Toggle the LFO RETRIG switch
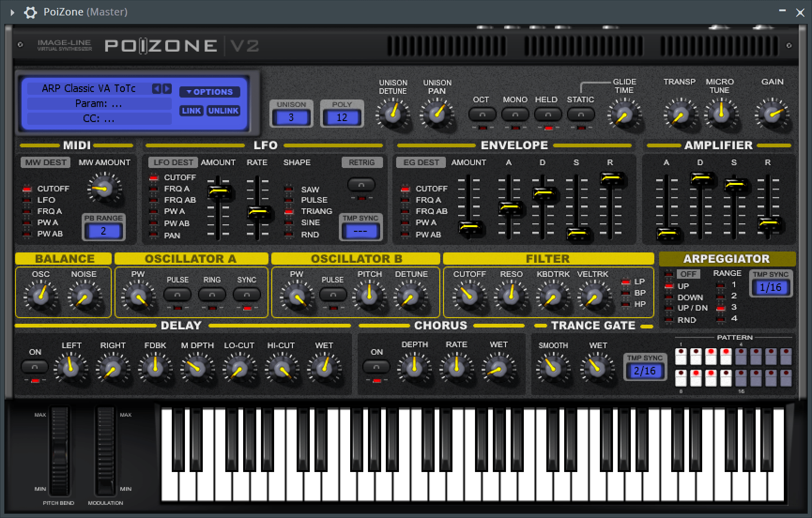812x518 pixels. pyautogui.click(x=361, y=185)
